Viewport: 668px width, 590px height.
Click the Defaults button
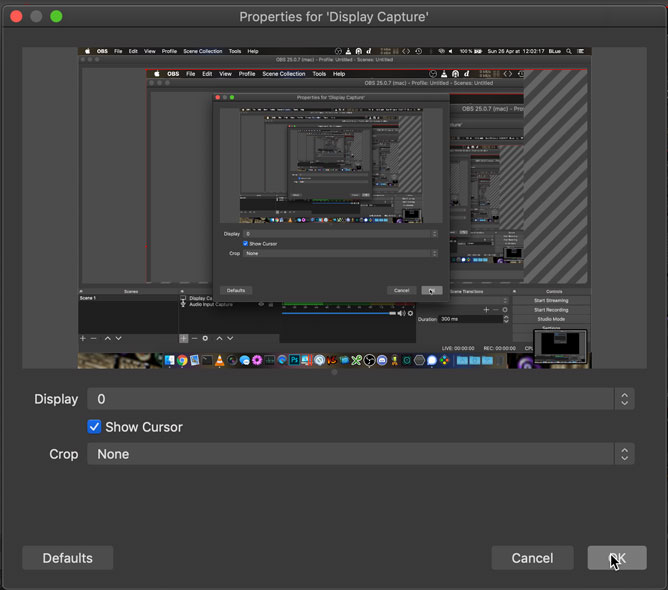point(68,558)
